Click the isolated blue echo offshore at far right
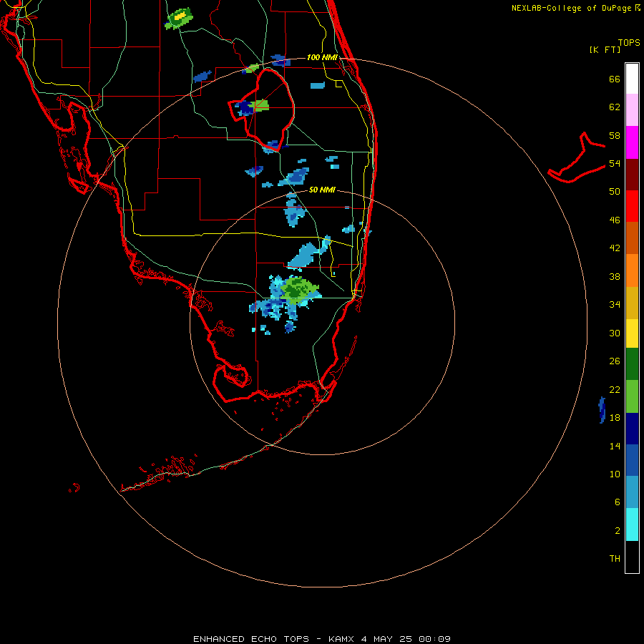The image size is (644, 644). coord(602,410)
